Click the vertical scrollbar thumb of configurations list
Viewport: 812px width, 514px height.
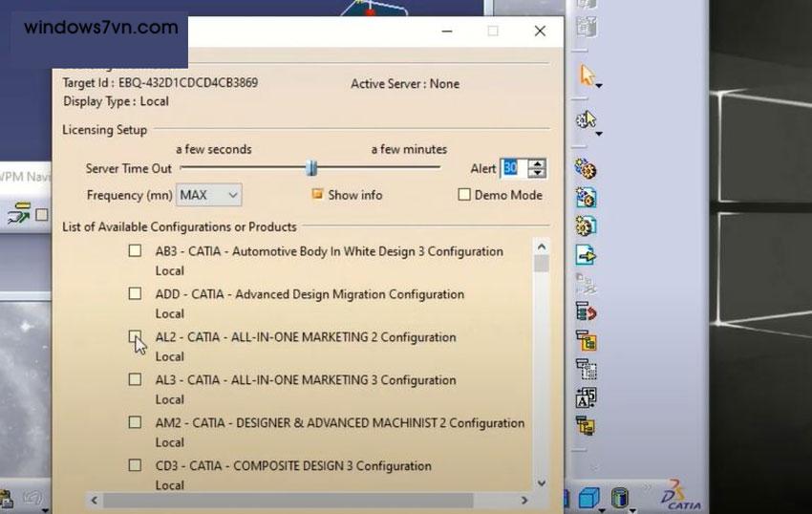click(542, 264)
